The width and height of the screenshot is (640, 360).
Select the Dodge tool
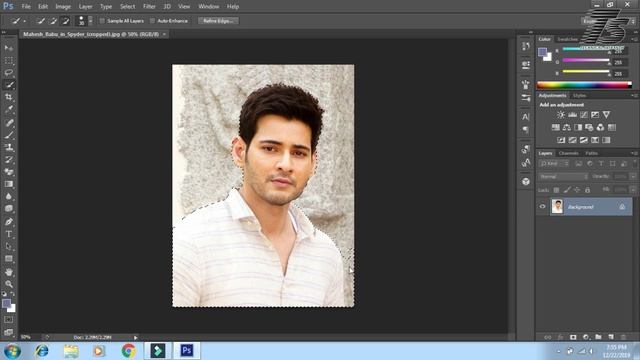click(x=9, y=208)
